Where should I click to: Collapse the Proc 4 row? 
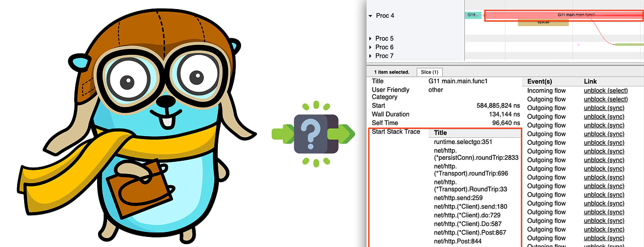pyautogui.click(x=370, y=16)
